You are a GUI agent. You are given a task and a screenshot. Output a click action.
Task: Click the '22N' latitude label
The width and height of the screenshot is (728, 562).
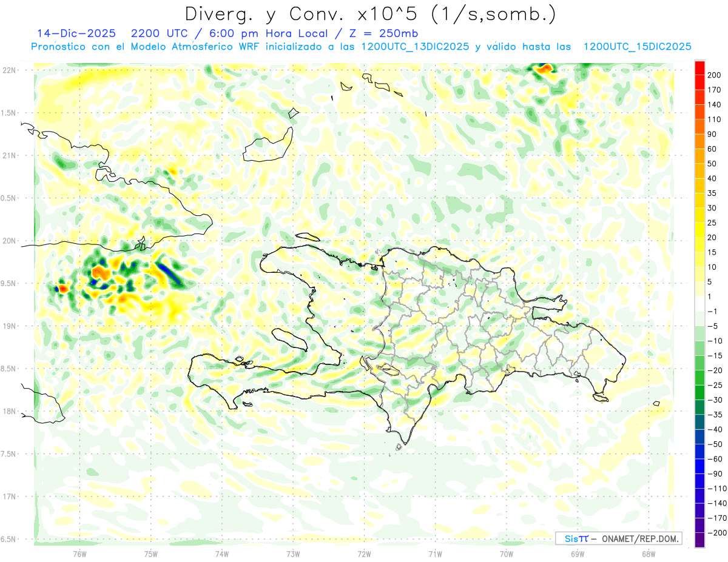(9, 70)
